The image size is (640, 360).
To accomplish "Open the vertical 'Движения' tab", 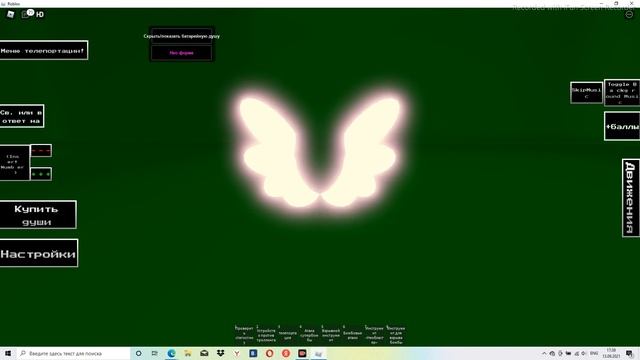I will (631, 198).
